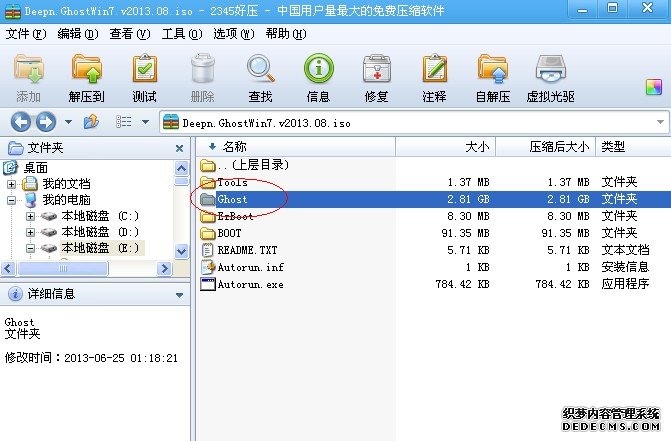The image size is (671, 441).
Task: Select 本地磁盘 (D:) in the tree
Action: pos(100,232)
